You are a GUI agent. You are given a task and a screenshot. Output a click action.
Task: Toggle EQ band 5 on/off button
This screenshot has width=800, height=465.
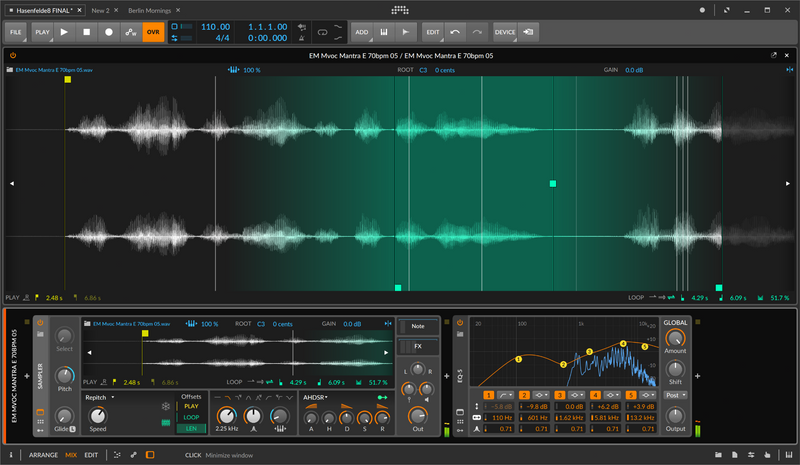coord(631,395)
